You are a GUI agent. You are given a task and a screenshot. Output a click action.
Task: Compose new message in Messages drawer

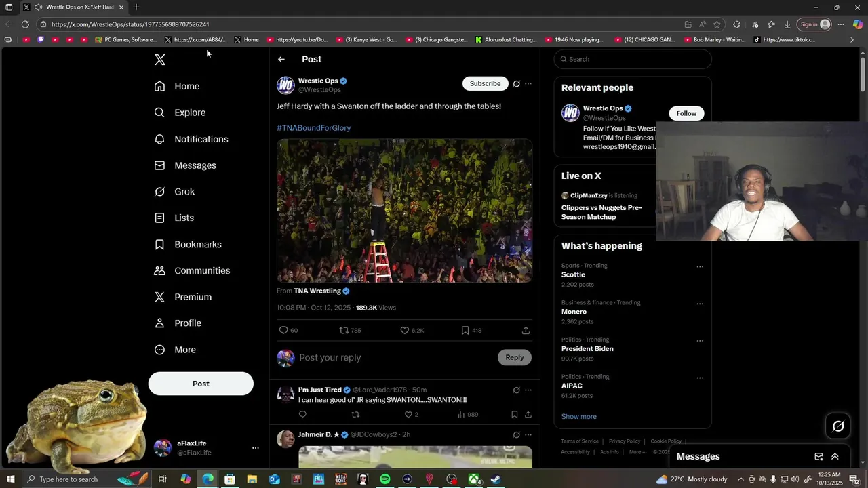(x=818, y=457)
